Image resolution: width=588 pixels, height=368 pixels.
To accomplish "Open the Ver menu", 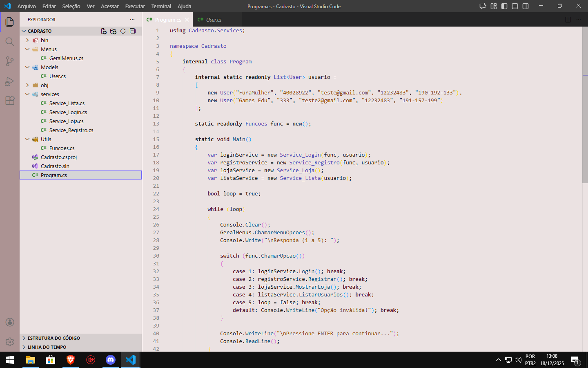I will tap(91, 6).
